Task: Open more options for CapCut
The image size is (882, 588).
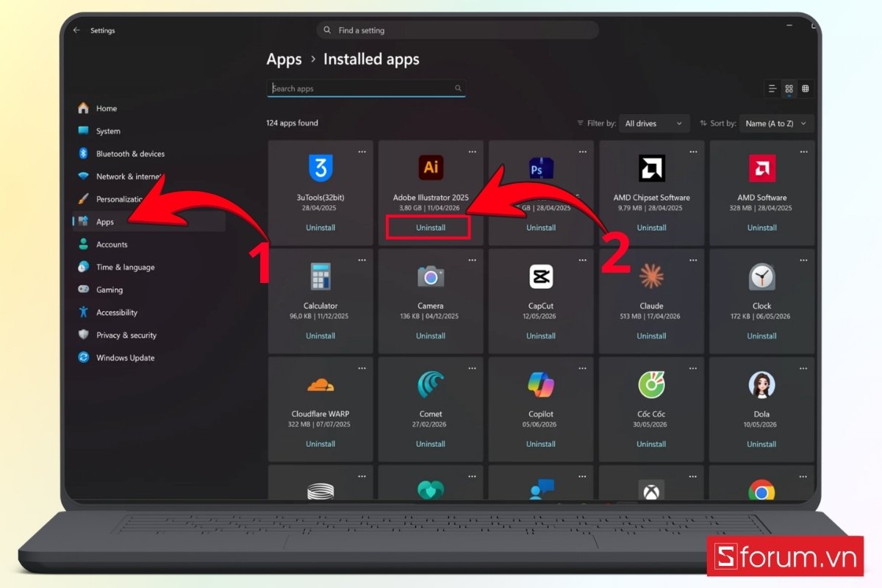Action: [582, 259]
